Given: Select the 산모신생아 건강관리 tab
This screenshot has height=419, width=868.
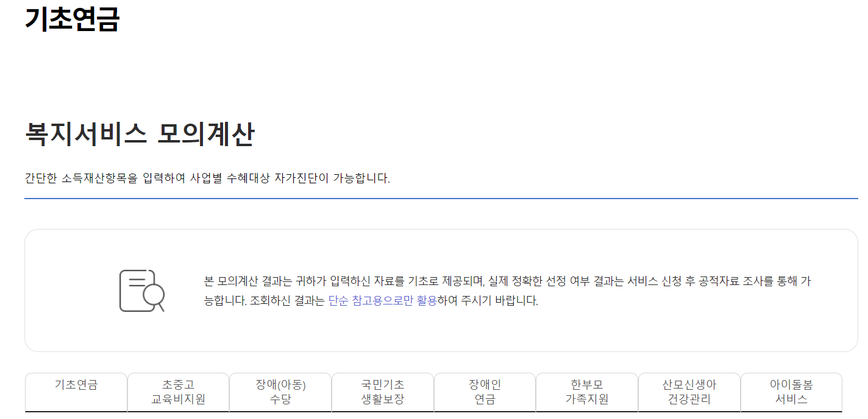Looking at the screenshot, I should (689, 392).
